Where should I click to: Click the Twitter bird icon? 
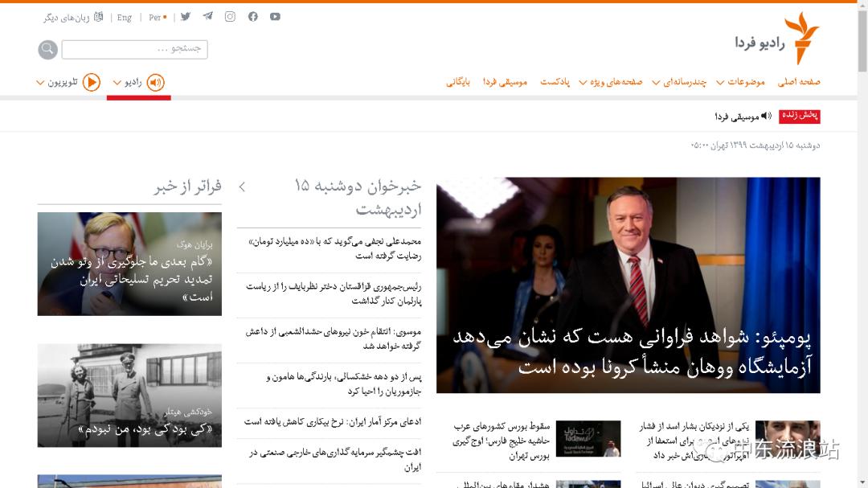point(186,17)
